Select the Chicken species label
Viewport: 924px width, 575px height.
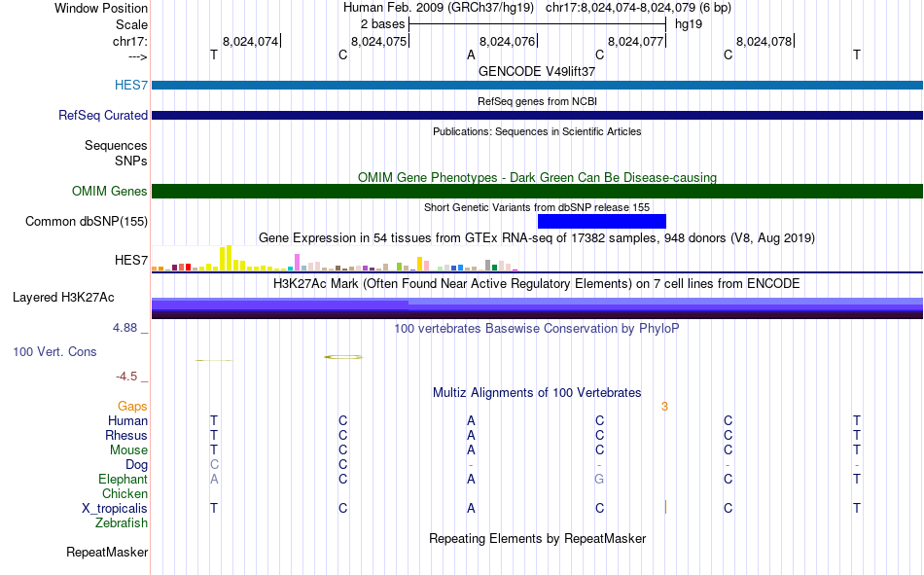pos(124,493)
